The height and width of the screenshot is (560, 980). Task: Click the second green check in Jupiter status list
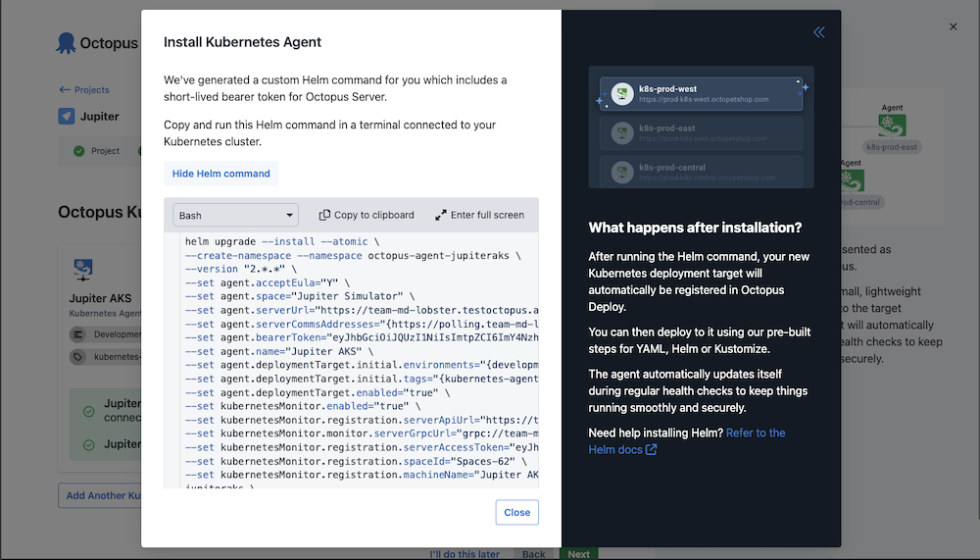[89, 444]
